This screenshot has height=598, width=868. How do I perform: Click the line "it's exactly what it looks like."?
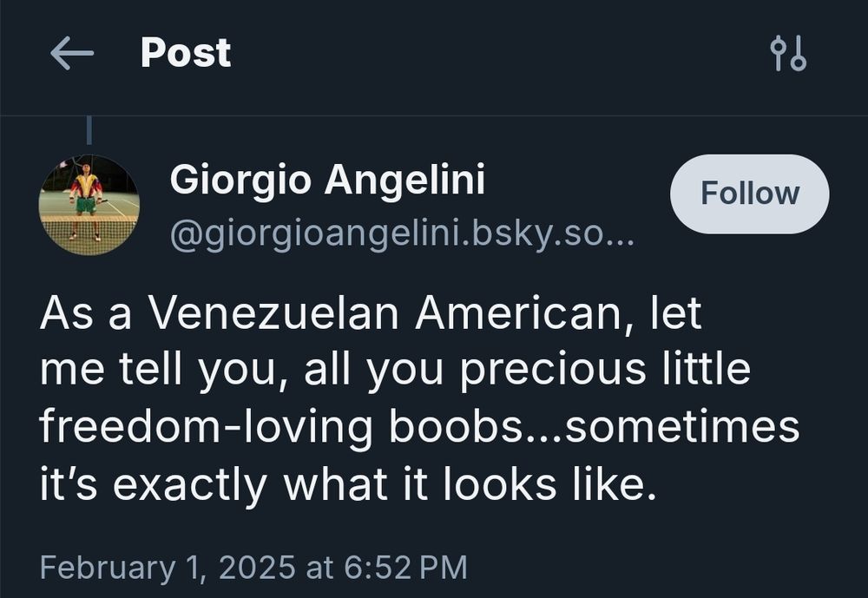[344, 486]
